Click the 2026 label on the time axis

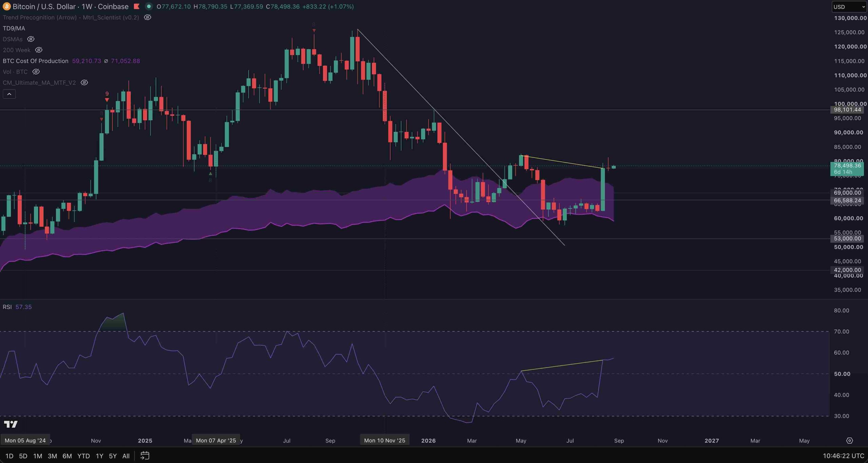coord(428,441)
